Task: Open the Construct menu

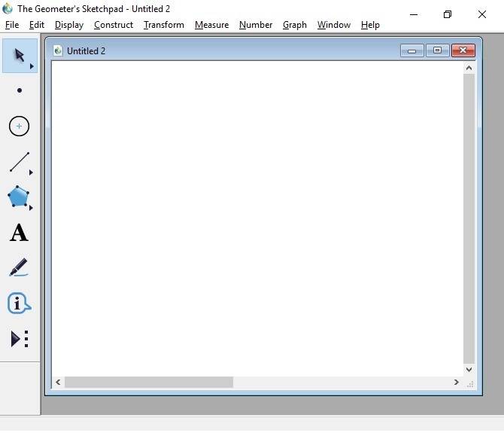Action: 114,25
